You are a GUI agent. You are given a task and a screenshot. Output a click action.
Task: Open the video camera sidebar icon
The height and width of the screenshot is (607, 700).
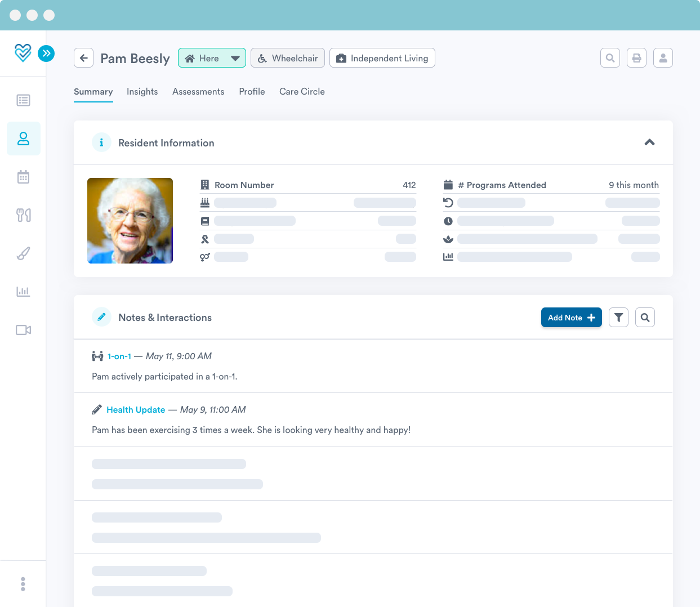click(x=23, y=330)
